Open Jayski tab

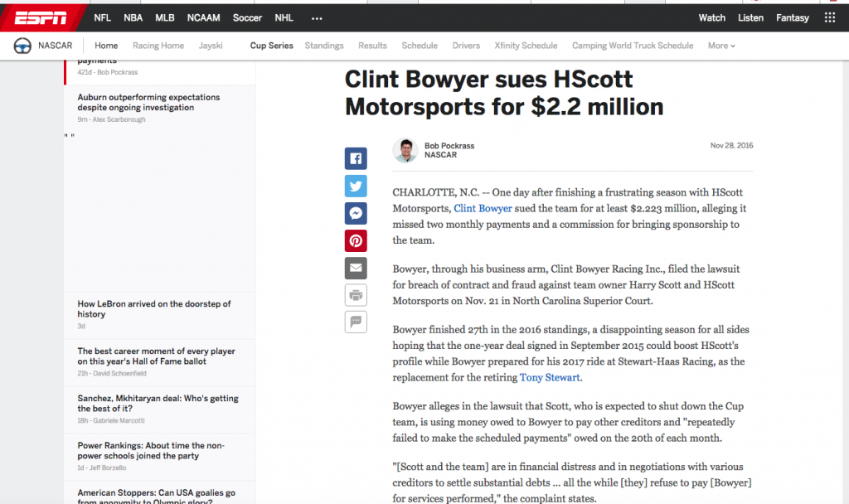click(210, 46)
